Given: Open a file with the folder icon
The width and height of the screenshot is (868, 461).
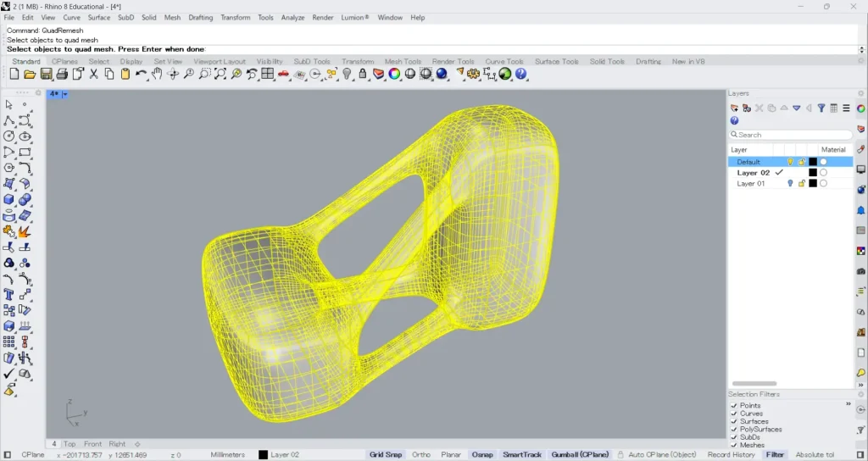Looking at the screenshot, I should [x=30, y=75].
